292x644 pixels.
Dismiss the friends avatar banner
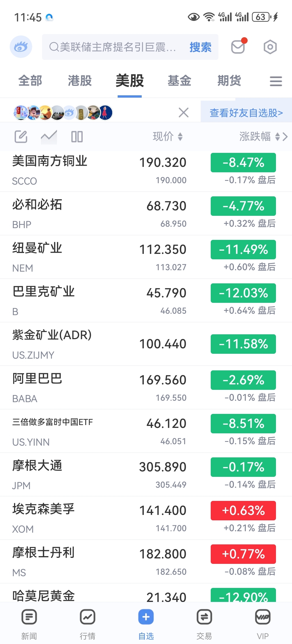pos(184,112)
